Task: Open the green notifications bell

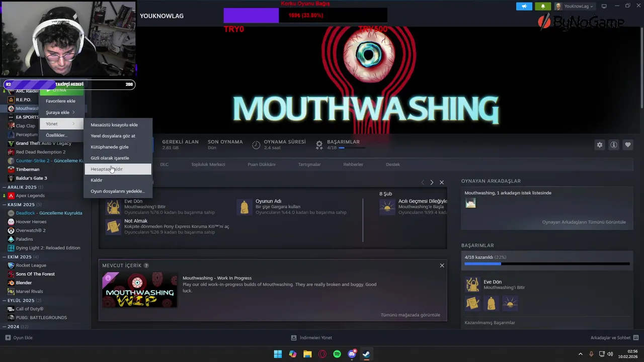Action: point(543,7)
